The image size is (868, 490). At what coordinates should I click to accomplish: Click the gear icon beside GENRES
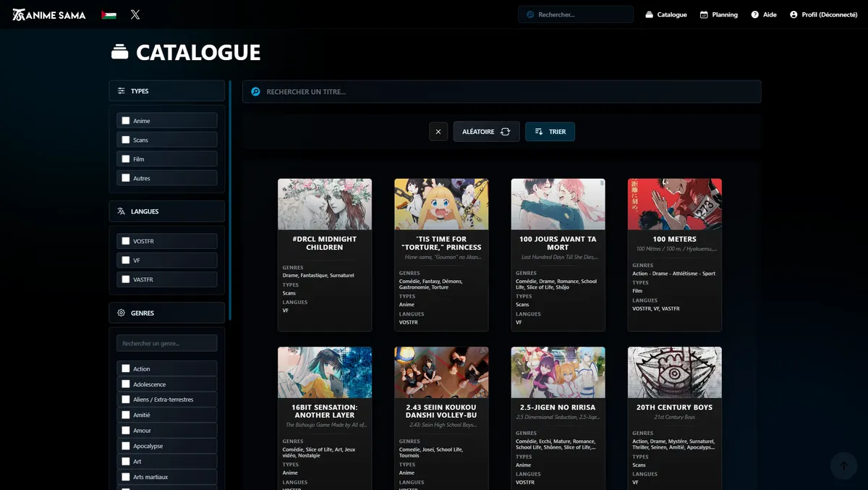coord(121,313)
